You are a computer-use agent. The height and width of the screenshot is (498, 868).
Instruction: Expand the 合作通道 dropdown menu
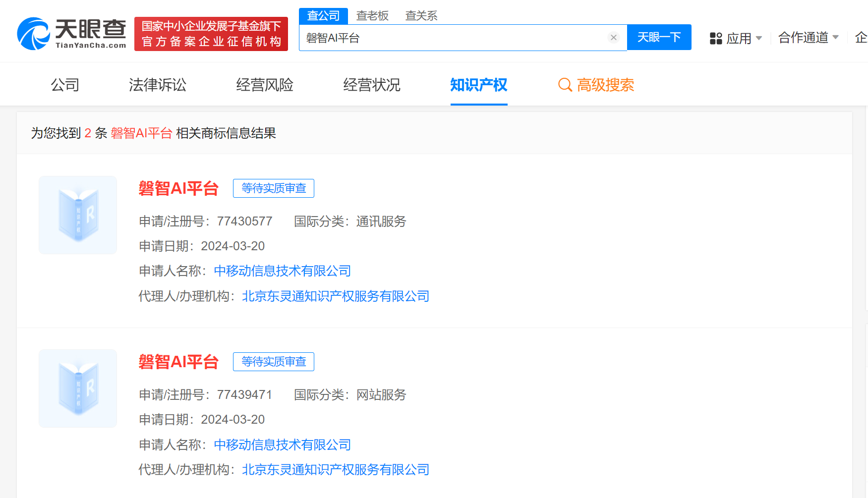tap(808, 38)
